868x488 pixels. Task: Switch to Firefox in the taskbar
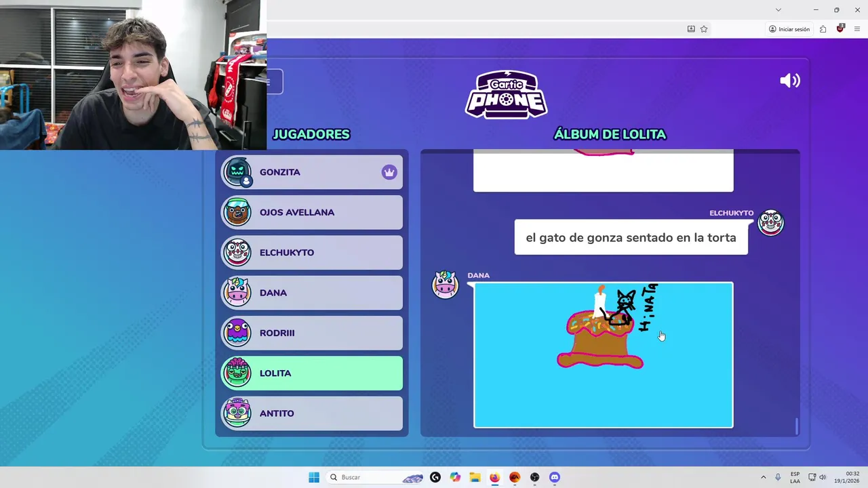494,477
